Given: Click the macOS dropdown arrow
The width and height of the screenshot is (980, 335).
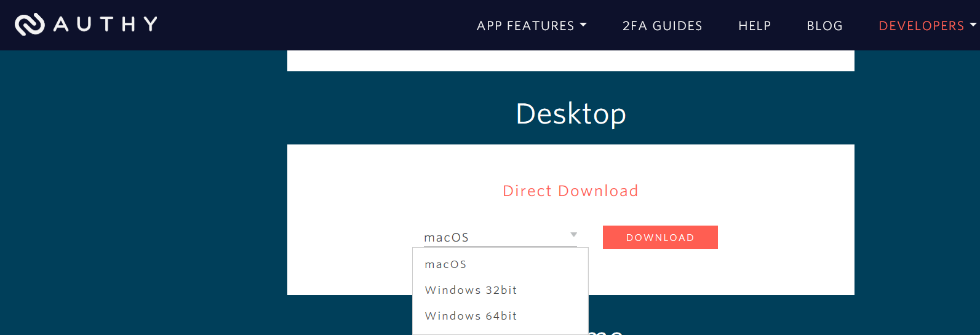Looking at the screenshot, I should 573,235.
